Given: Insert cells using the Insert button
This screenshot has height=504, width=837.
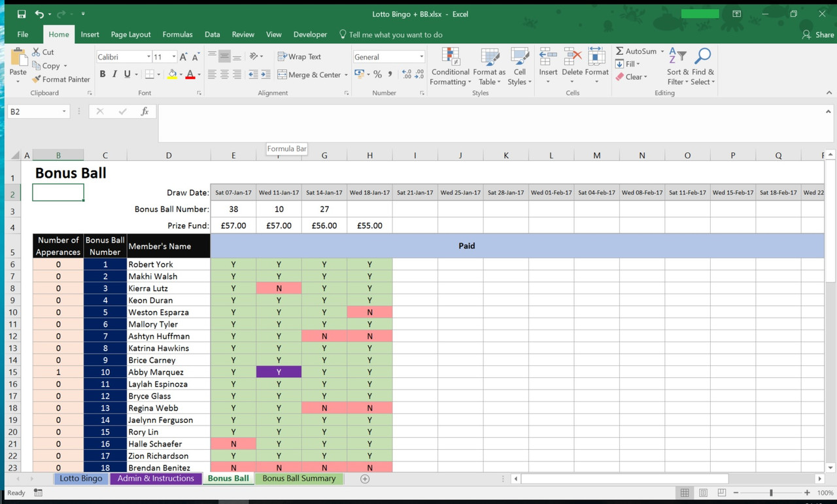Looking at the screenshot, I should pyautogui.click(x=548, y=66).
